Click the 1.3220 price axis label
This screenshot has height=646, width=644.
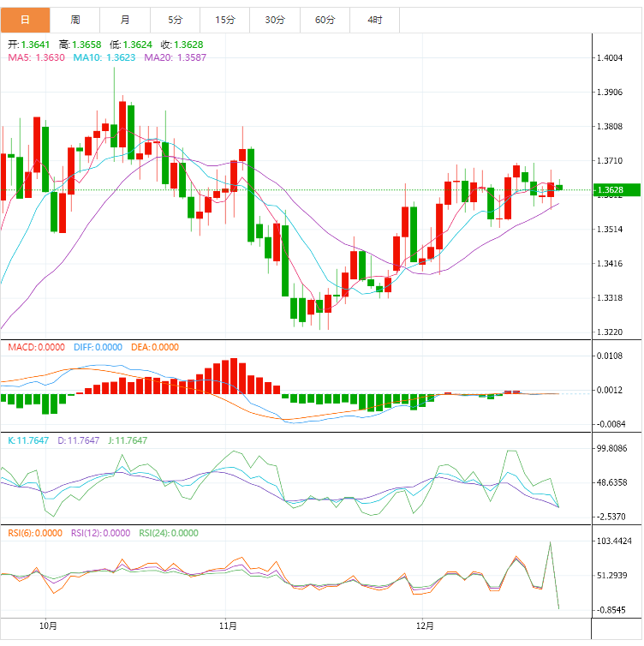(x=610, y=332)
